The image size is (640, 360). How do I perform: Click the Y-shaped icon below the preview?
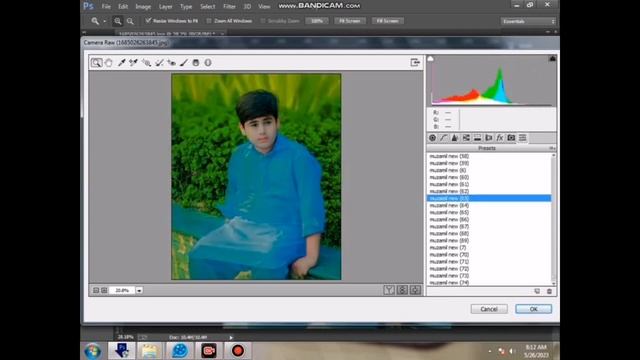pyautogui.click(x=389, y=290)
